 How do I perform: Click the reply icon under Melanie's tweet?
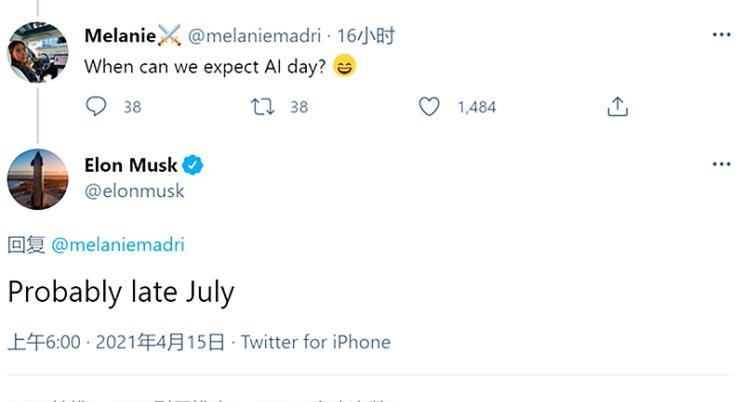[x=96, y=106]
